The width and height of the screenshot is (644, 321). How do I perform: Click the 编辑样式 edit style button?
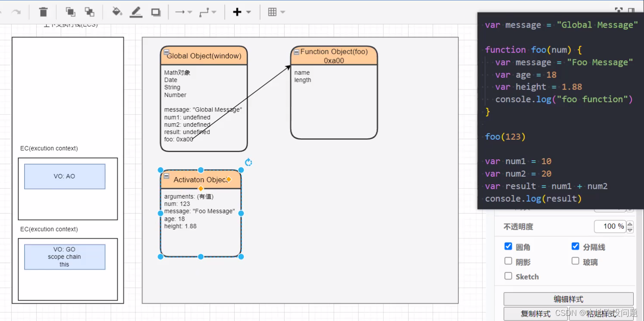click(x=569, y=299)
